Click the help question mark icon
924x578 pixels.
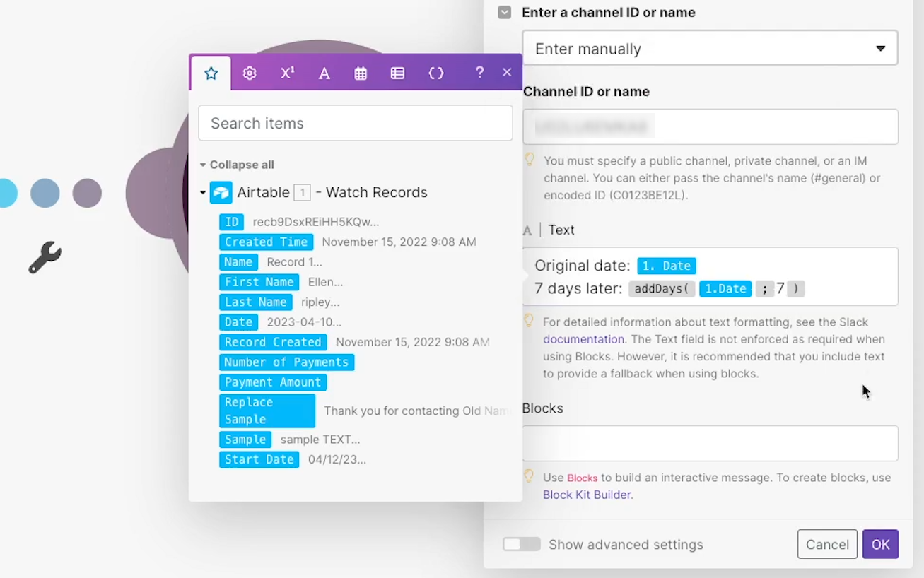[x=479, y=73]
